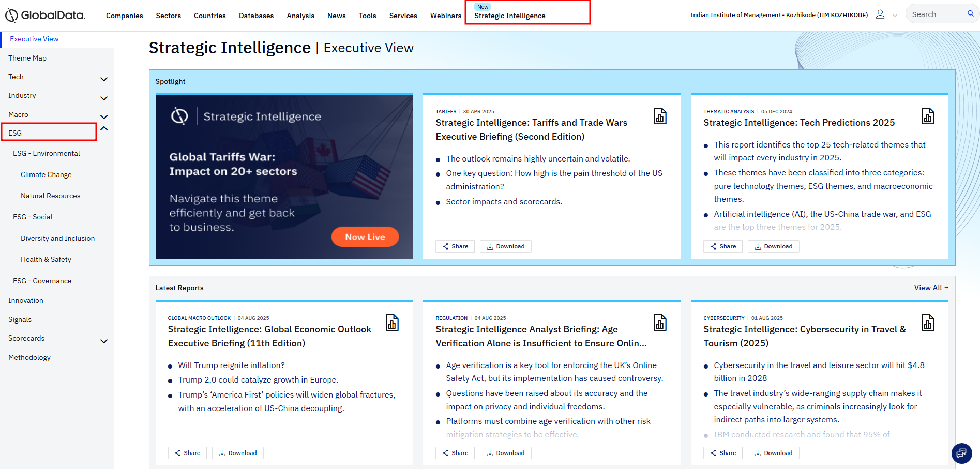Click the Age Verification report document icon

pyautogui.click(x=660, y=323)
